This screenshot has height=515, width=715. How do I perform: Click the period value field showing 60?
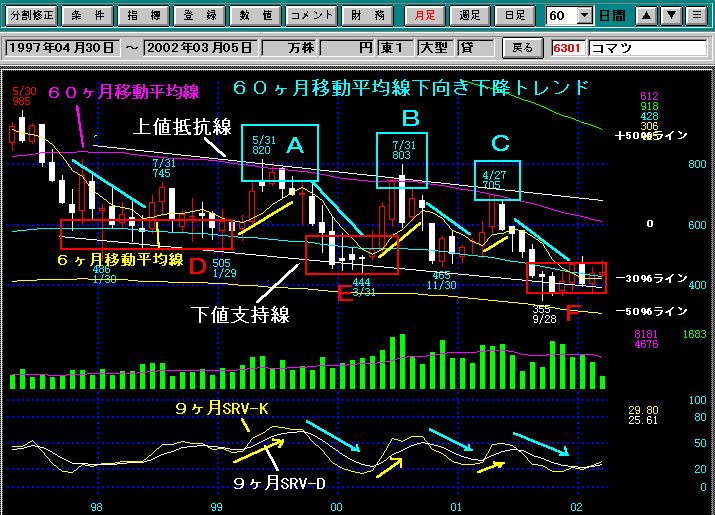561,16
